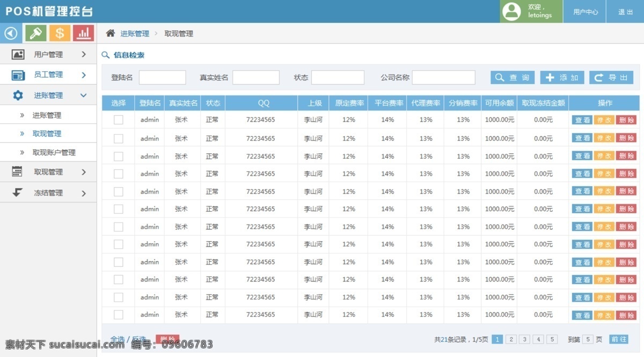Click the 平台费率 column header
This screenshot has height=357, width=644.
(x=387, y=103)
